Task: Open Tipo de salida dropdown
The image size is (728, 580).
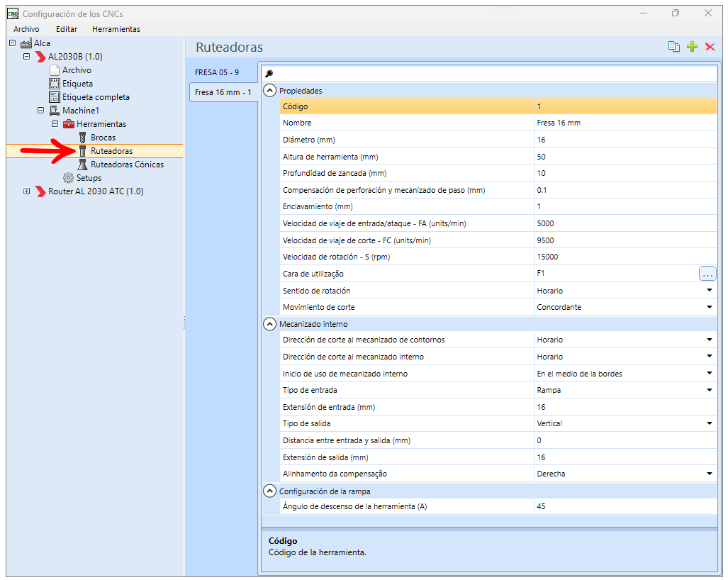Action: point(710,423)
